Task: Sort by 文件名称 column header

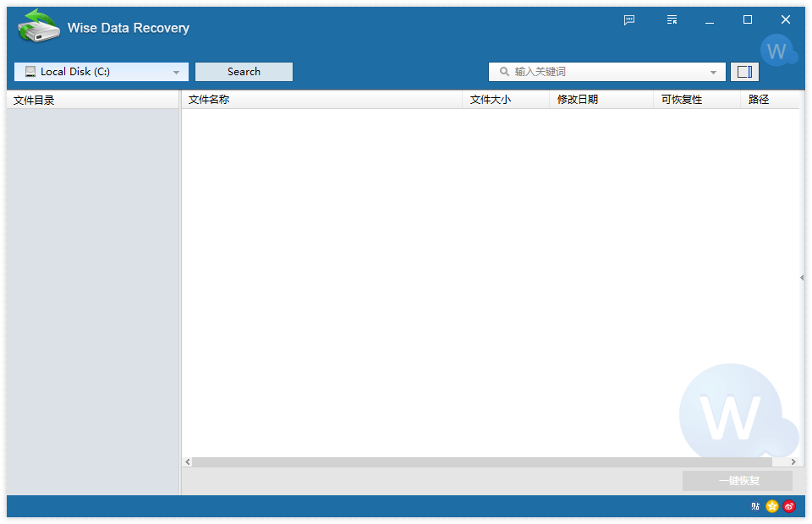Action: pyautogui.click(x=321, y=100)
